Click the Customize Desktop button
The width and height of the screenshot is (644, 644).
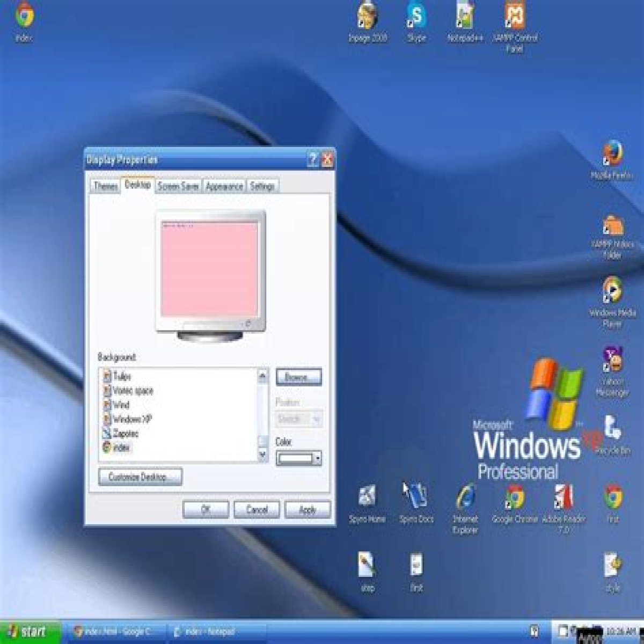point(140,477)
